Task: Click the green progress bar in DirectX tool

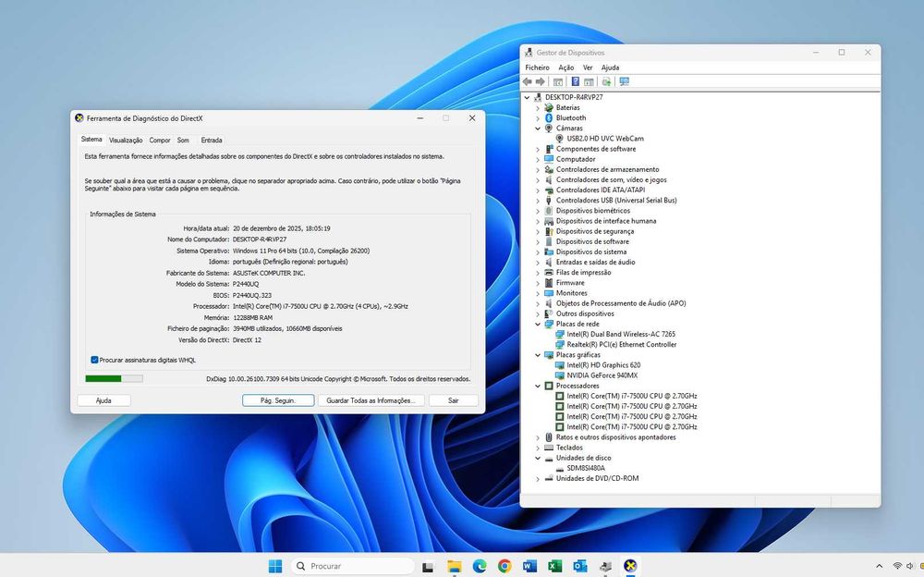Action: (x=114, y=379)
